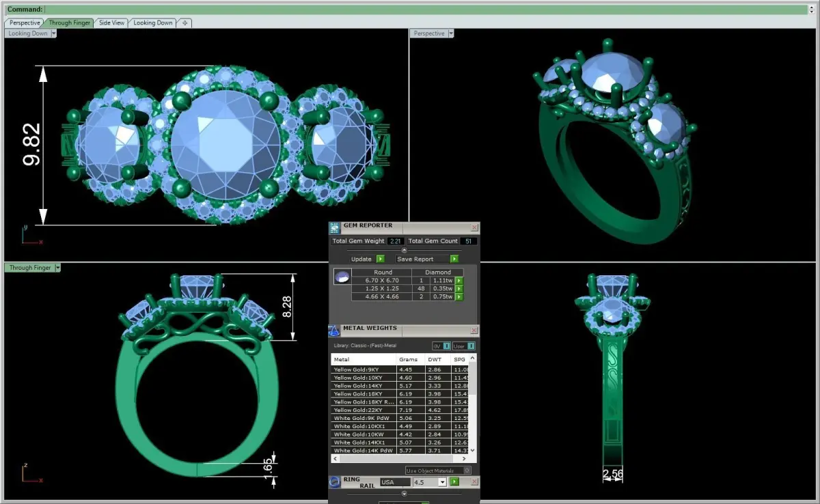Add a new viewport tab
The width and height of the screenshot is (820, 504).
[184, 23]
